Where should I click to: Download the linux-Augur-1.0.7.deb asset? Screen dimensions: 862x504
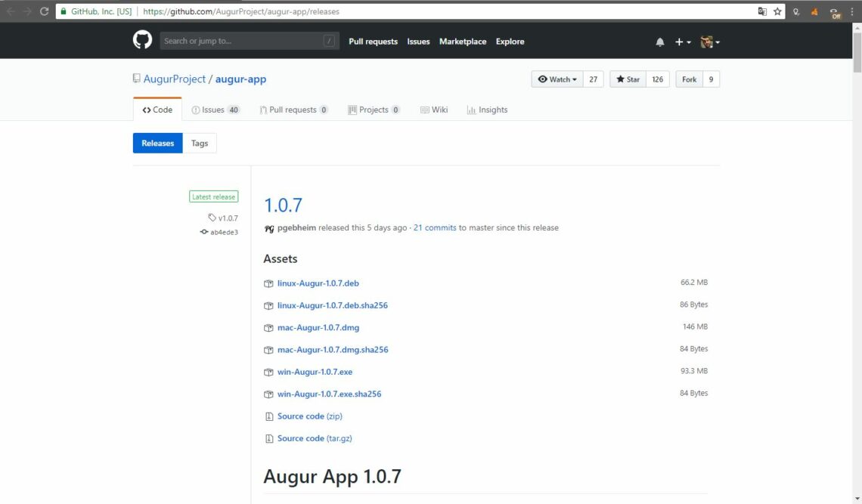point(318,283)
